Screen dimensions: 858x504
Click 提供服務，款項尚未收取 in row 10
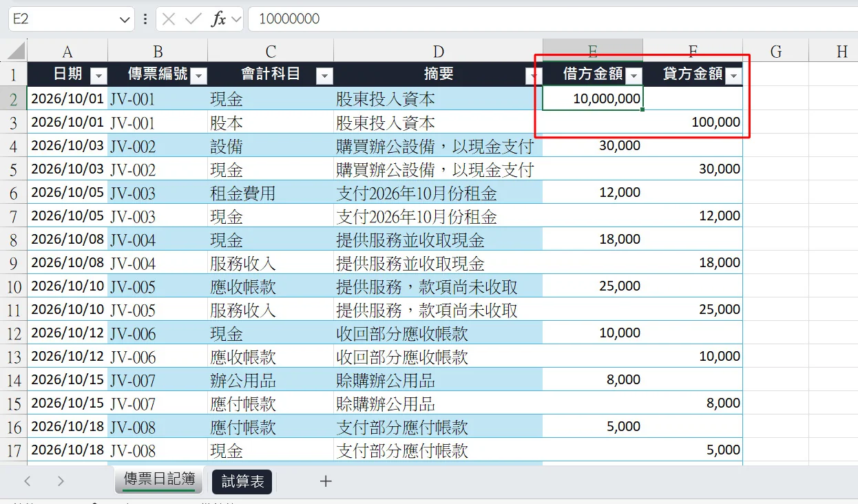pos(439,286)
